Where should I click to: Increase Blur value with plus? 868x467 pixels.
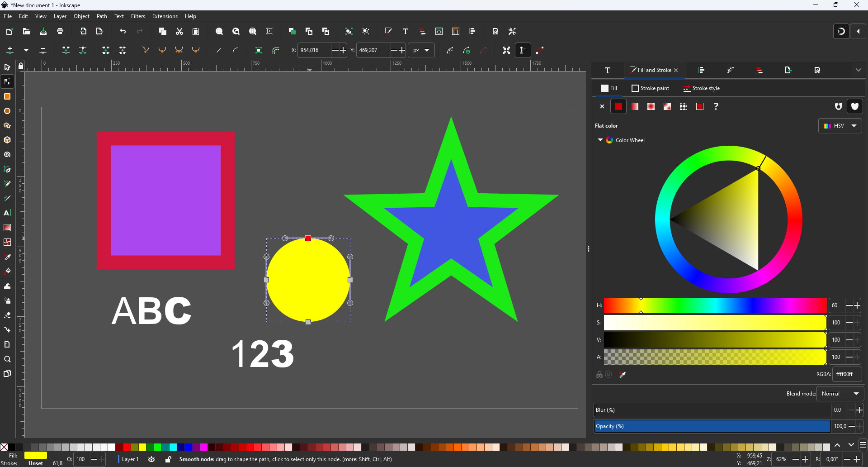[859, 410]
